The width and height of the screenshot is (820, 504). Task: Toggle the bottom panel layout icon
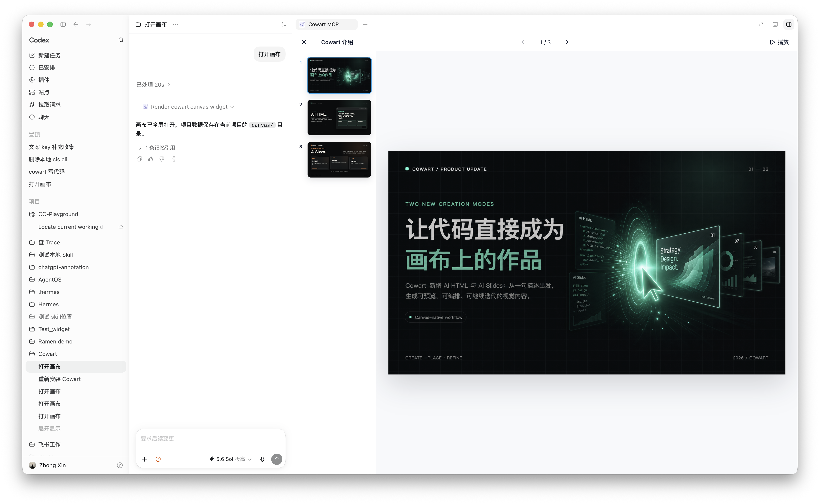coord(775,24)
